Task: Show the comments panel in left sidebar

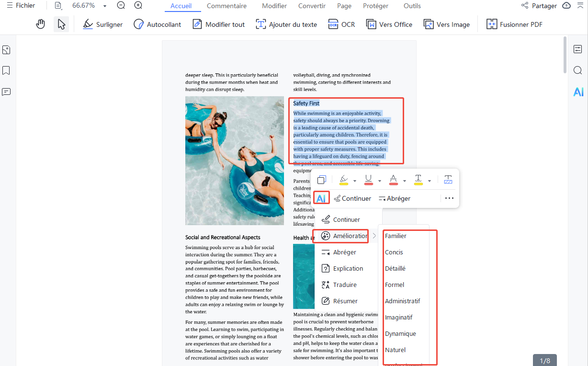Action: coord(6,91)
